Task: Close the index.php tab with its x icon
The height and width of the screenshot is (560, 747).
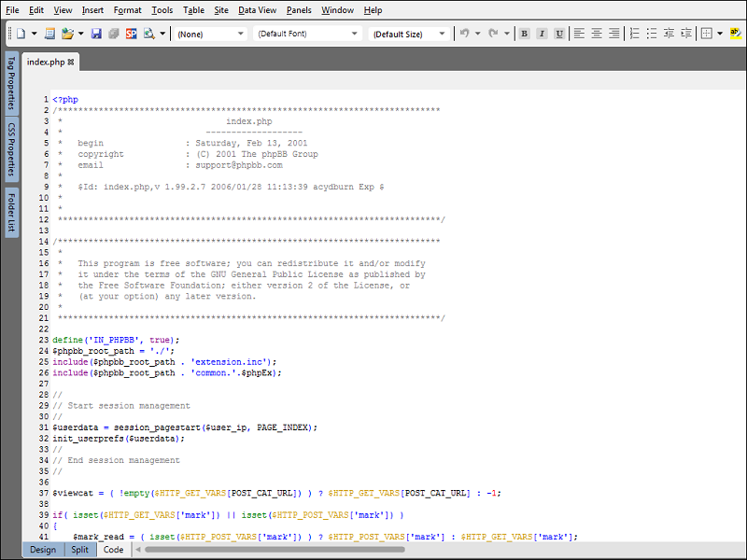Action: [x=71, y=62]
